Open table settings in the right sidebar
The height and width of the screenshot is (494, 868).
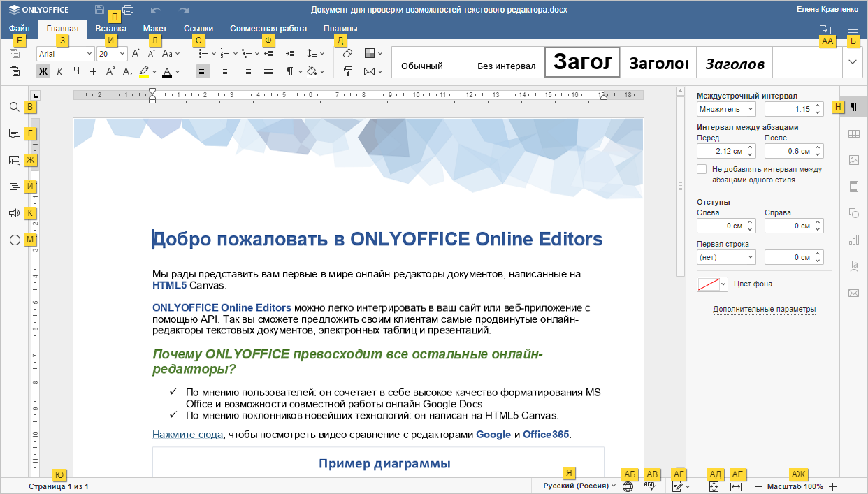coord(853,133)
